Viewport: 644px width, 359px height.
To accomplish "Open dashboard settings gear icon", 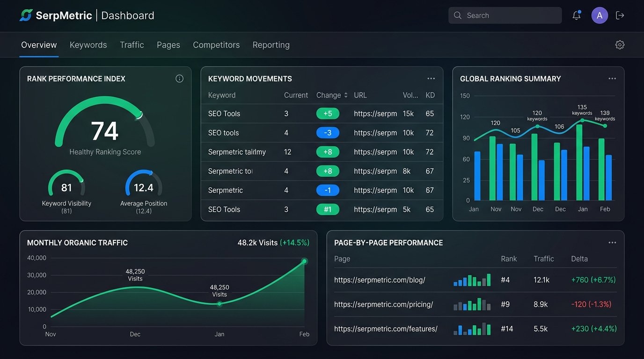I will pyautogui.click(x=620, y=45).
